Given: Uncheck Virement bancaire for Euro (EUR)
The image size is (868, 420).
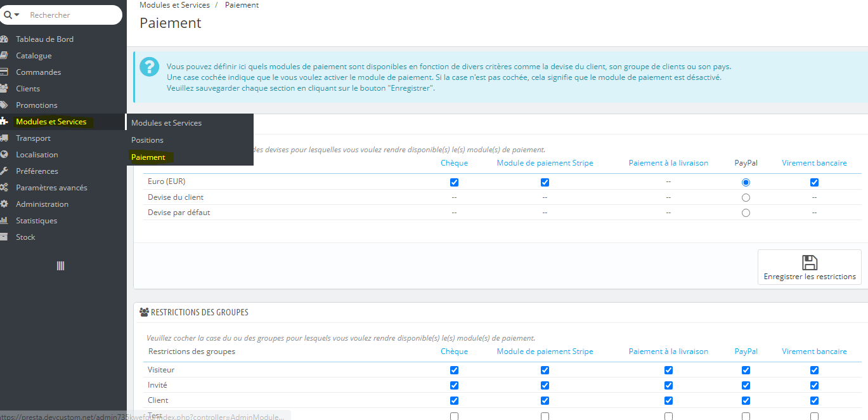Looking at the screenshot, I should point(814,182).
